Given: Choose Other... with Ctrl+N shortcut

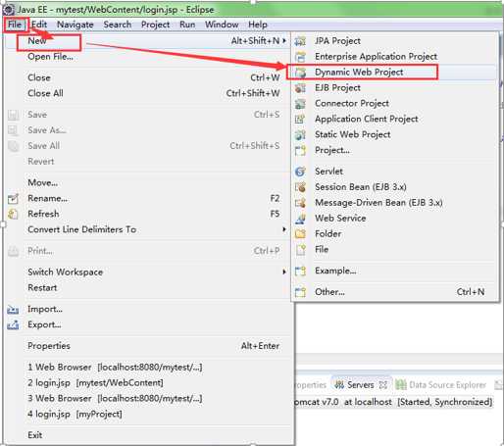Looking at the screenshot, I should coord(395,292).
